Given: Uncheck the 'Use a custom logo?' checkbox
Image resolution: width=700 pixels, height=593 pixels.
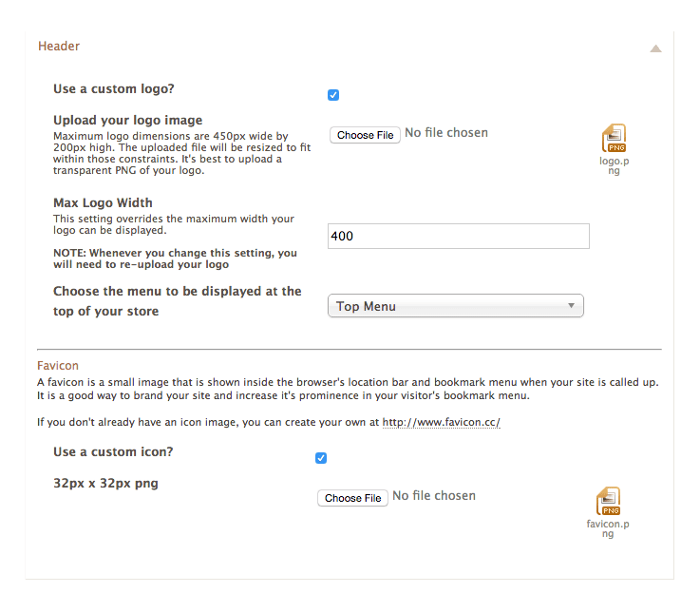Looking at the screenshot, I should coord(333,95).
